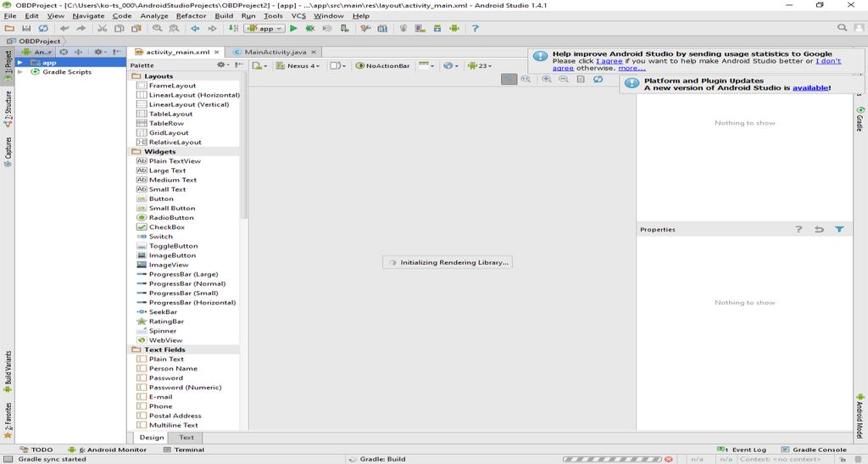This screenshot has width=868, height=464.
Task: Click the Find magnifier icon in toolbar
Action: [x=158, y=28]
